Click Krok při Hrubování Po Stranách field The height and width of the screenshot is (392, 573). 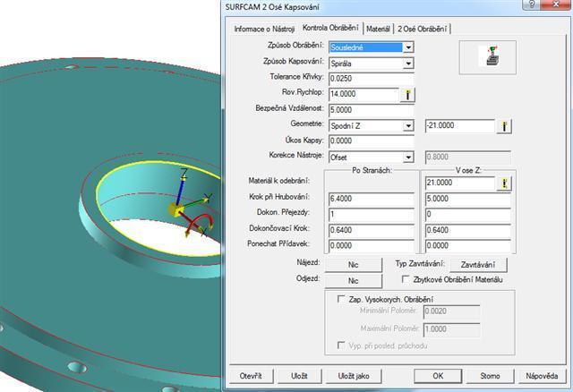pos(372,199)
